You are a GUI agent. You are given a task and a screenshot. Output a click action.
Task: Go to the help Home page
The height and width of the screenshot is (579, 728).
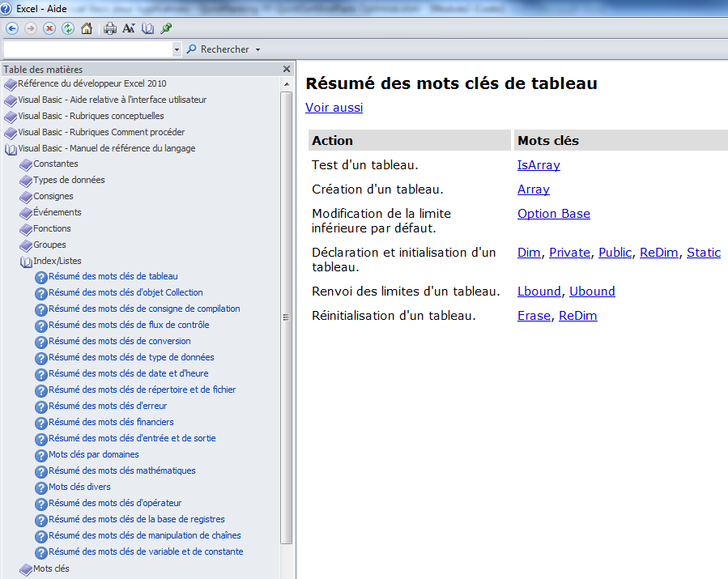[87, 28]
